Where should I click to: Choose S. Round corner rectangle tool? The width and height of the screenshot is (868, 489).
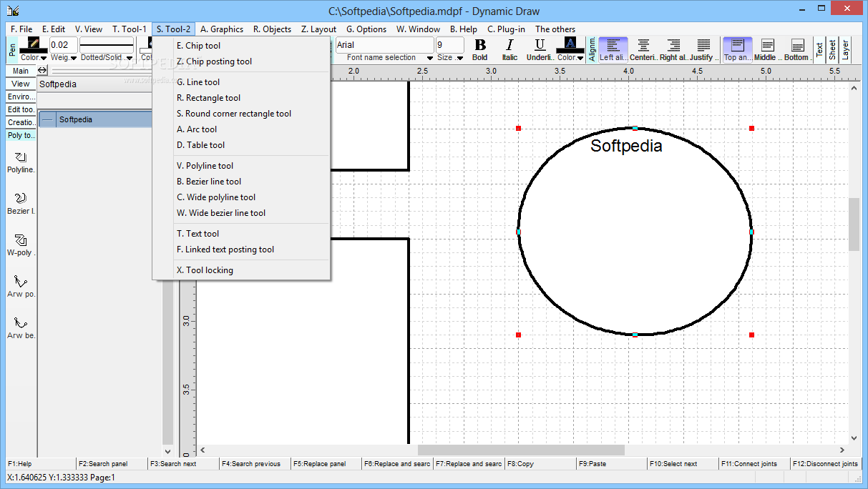[241, 114]
